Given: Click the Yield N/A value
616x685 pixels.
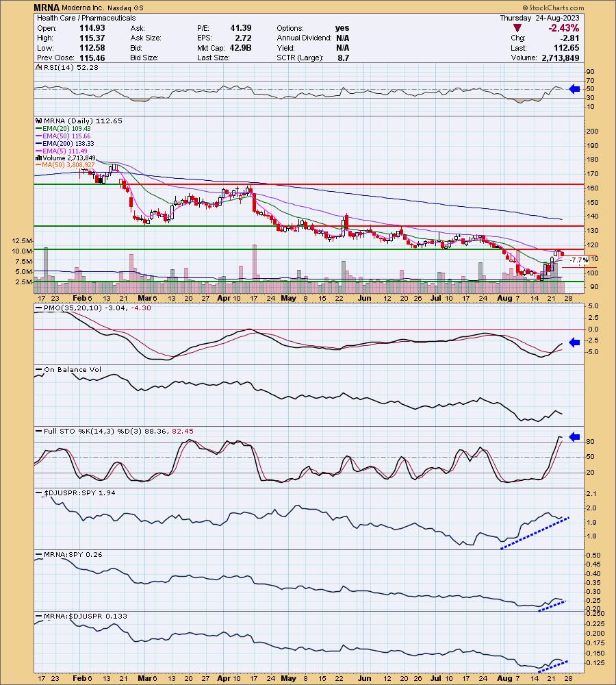Looking at the screenshot, I should pos(343,48).
